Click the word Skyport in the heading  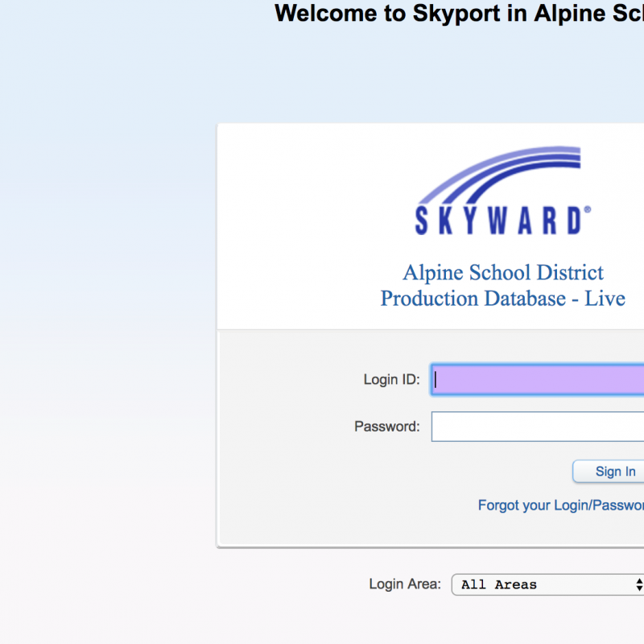tap(456, 14)
